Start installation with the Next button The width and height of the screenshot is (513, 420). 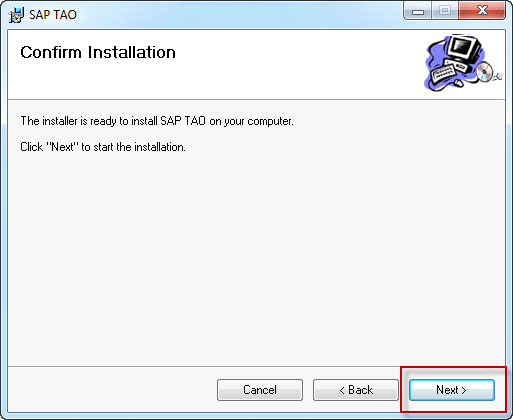coord(451,390)
